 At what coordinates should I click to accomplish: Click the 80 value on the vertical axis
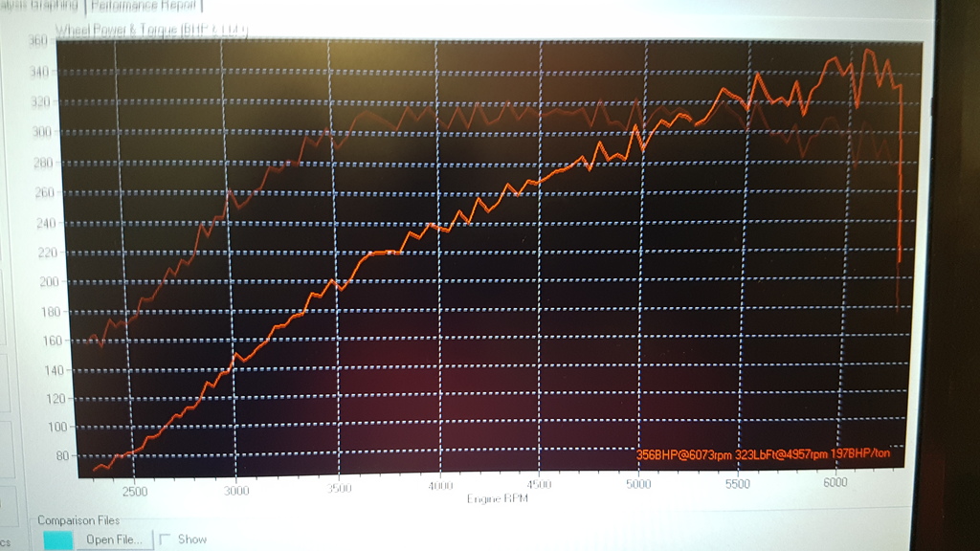pos(62,456)
